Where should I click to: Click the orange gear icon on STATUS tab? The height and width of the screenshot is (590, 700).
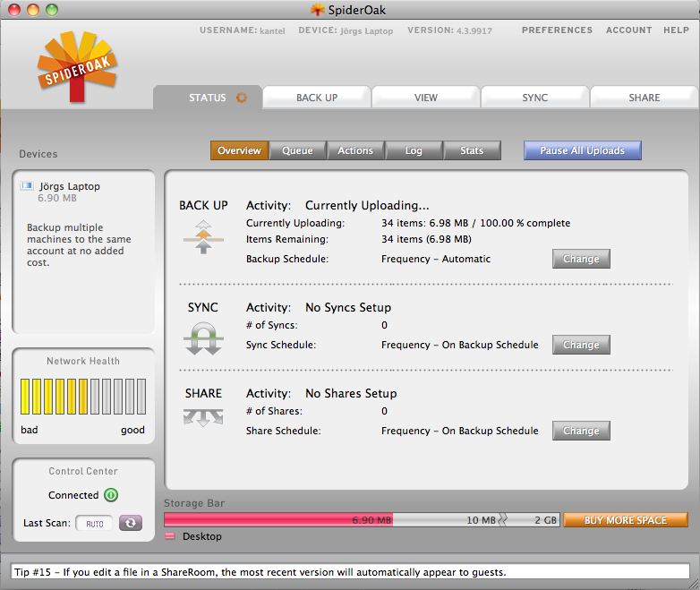point(242,98)
